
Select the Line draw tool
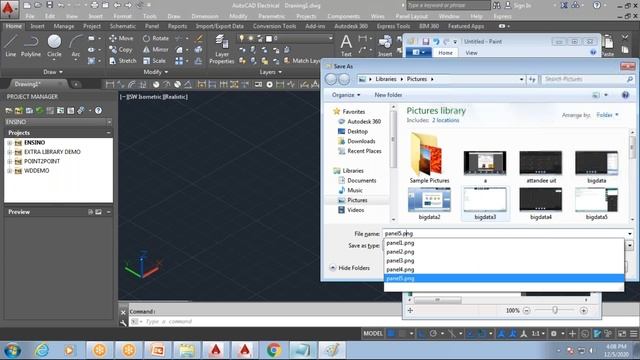tap(11, 45)
